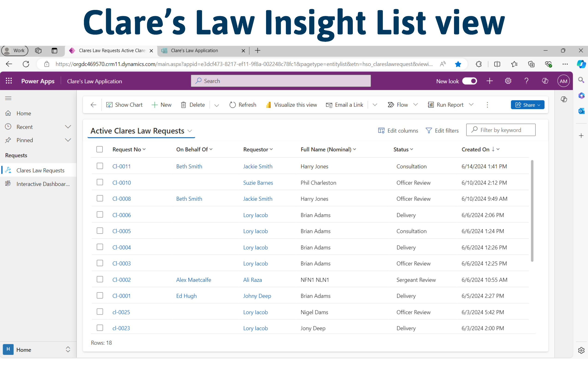This screenshot has height=374, width=588.
Task: Open record CI-0008
Action: click(x=121, y=199)
